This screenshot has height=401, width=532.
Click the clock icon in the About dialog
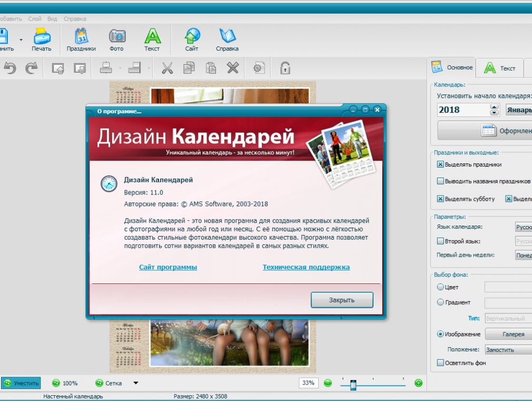coord(109,184)
